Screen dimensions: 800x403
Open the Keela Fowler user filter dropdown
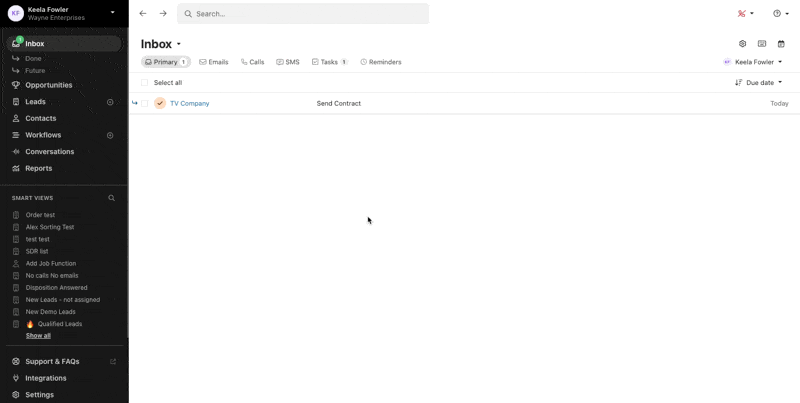coord(753,62)
